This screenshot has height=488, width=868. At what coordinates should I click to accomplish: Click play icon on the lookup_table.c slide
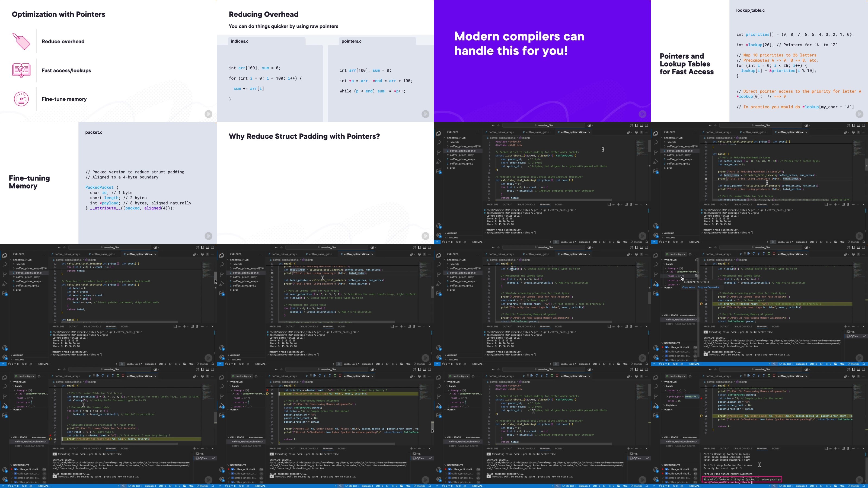[860, 114]
